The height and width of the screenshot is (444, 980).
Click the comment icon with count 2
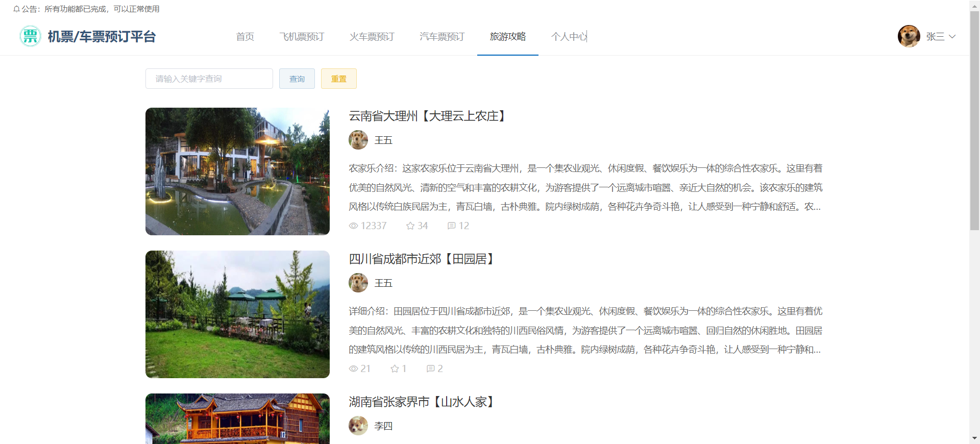pyautogui.click(x=430, y=368)
